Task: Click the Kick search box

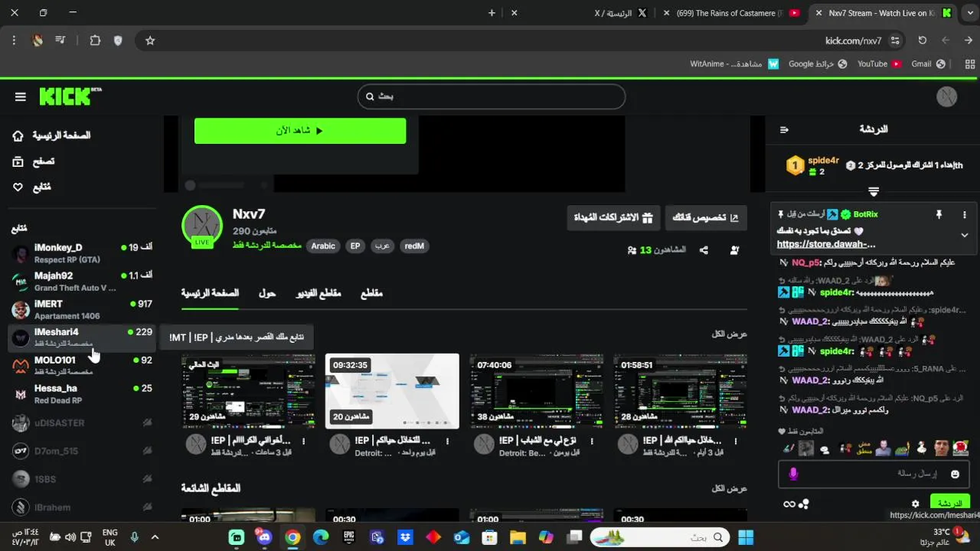Action: [492, 96]
